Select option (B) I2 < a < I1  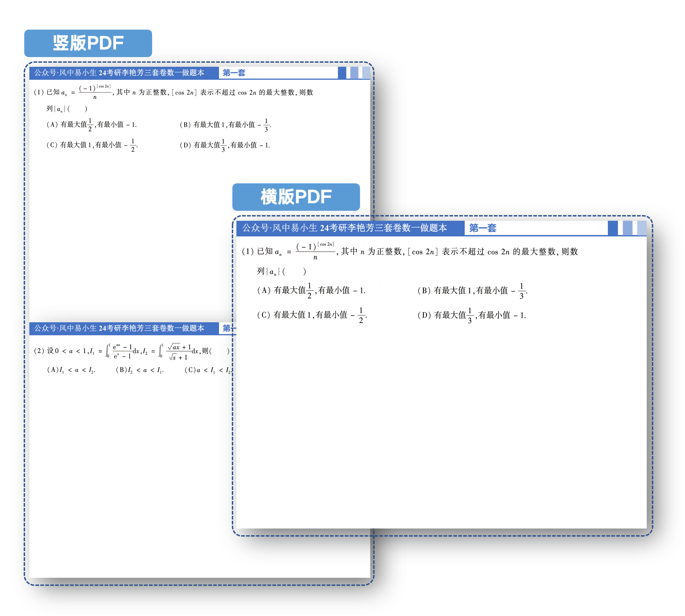click(139, 370)
